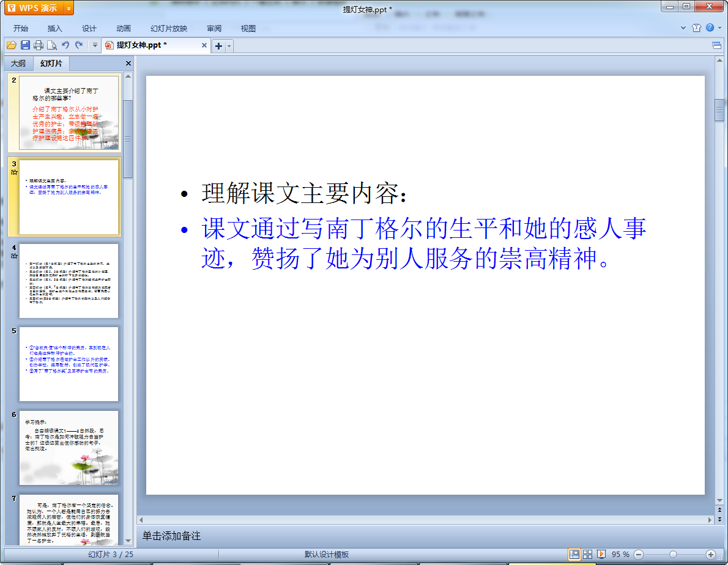
Task: Click the WPS 演示 application button
Action: click(34, 8)
